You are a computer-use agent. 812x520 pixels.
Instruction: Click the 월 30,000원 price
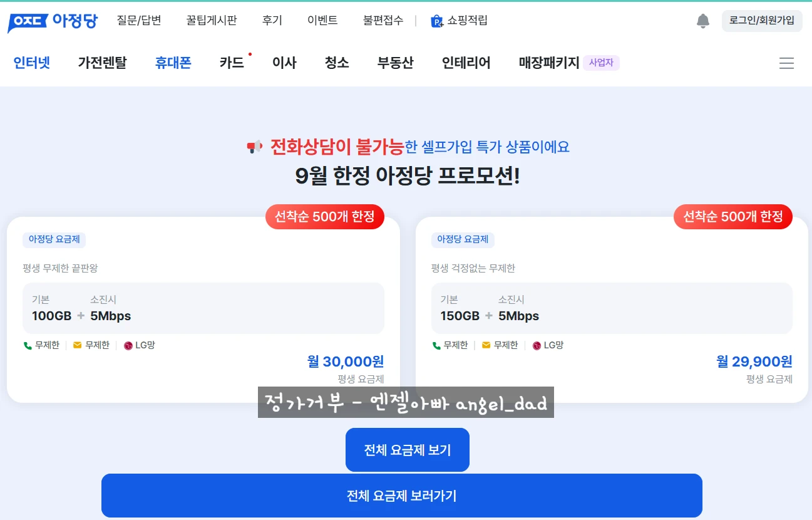point(346,361)
